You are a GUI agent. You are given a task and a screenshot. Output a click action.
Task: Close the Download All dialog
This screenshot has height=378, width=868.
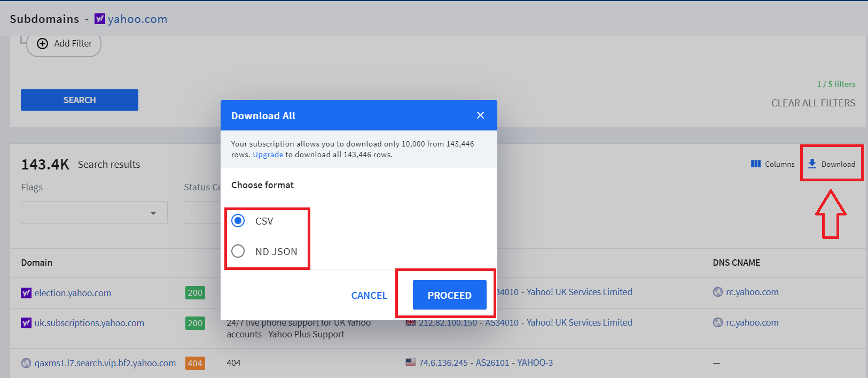[480, 115]
